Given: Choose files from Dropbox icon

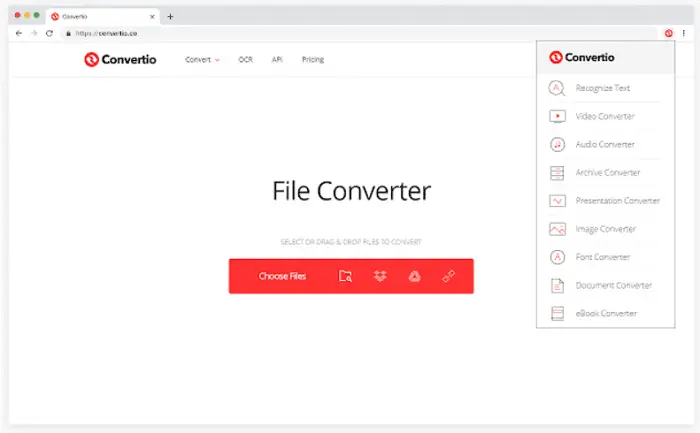Looking at the screenshot, I should coord(380,276).
